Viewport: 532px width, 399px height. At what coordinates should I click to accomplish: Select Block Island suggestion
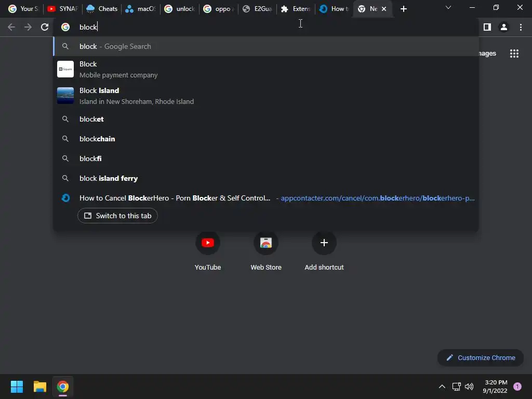[266, 96]
